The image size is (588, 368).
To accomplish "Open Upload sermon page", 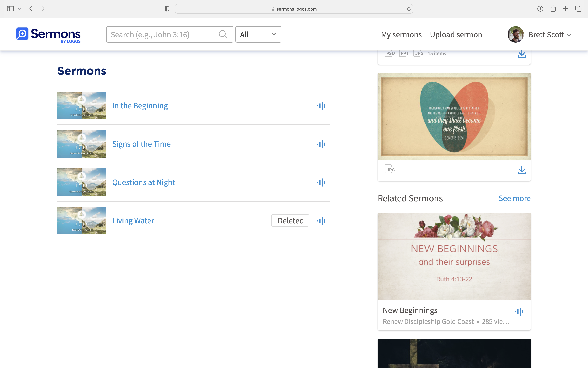I will click(456, 35).
